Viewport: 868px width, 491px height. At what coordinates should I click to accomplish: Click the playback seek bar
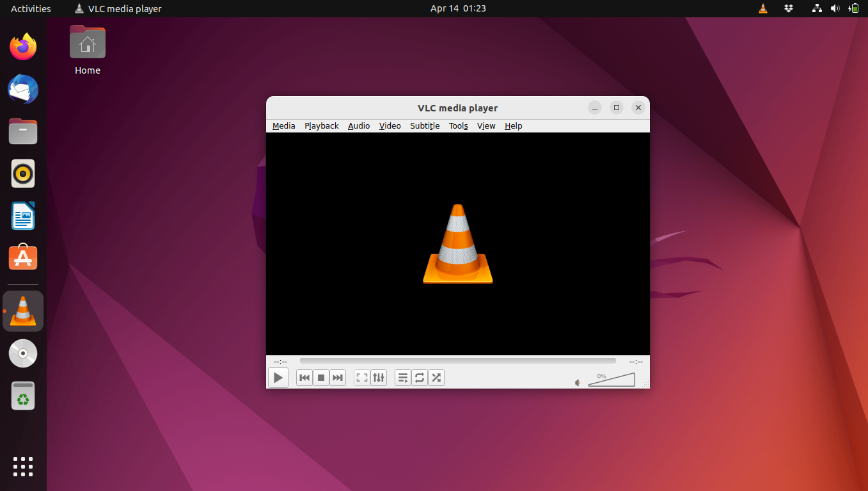(458, 362)
